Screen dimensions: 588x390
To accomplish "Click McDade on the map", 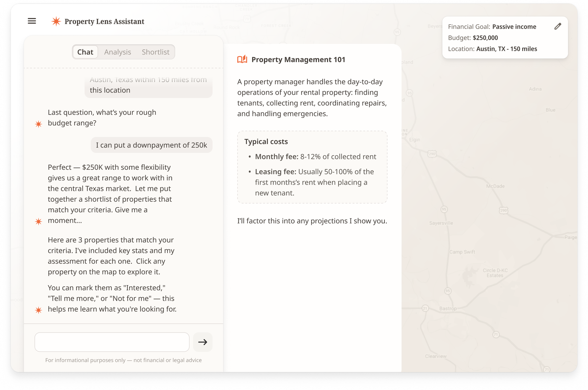I will 495,186.
